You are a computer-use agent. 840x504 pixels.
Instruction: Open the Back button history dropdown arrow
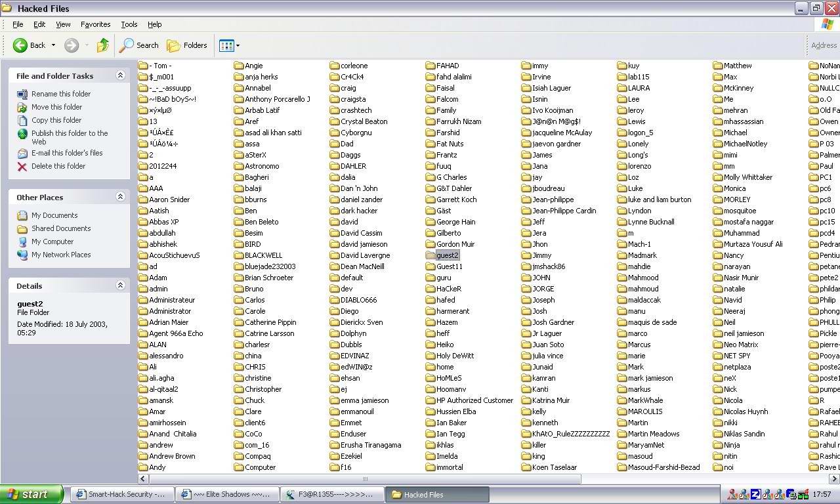[x=54, y=45]
